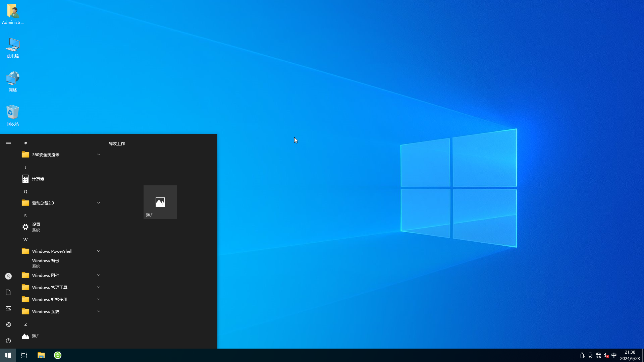The height and width of the screenshot is (362, 644).
Task: Open File Explorer from the taskbar
Action: (41, 355)
